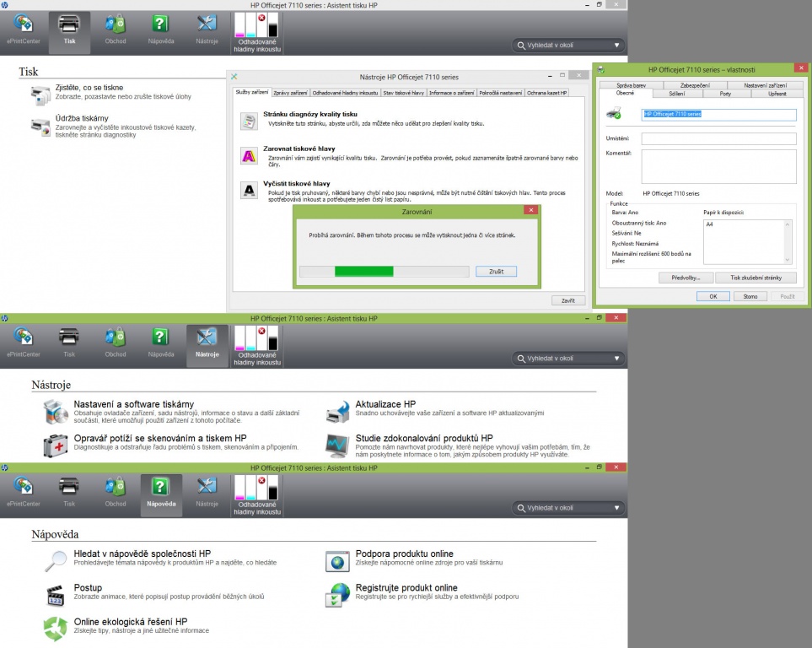812x648 pixels.
Task: Select highlighted Nástroje icon in the Nástroje section window
Action: [x=207, y=345]
